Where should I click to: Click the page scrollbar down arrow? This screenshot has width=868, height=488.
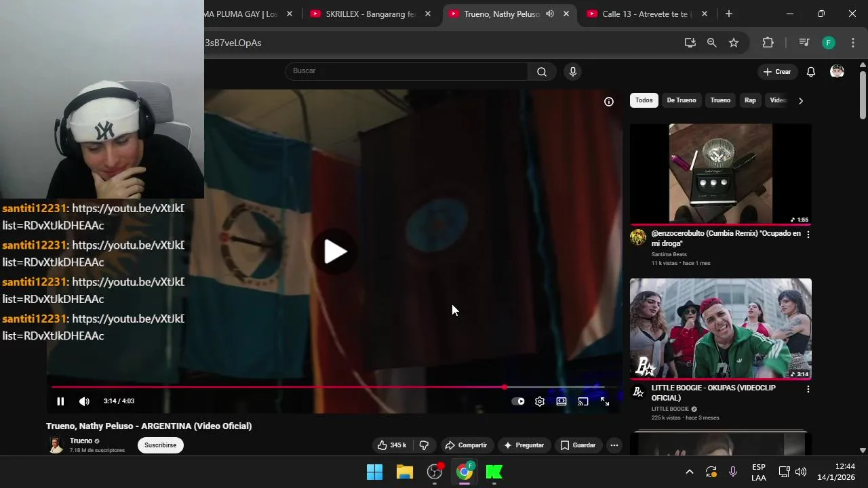pyautogui.click(x=863, y=450)
